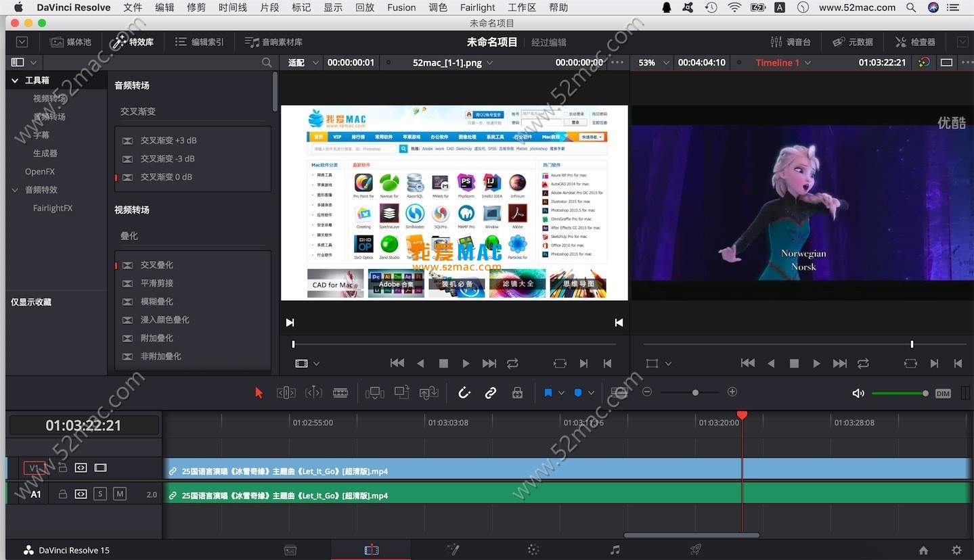Play the timeline viewer

[x=816, y=363]
